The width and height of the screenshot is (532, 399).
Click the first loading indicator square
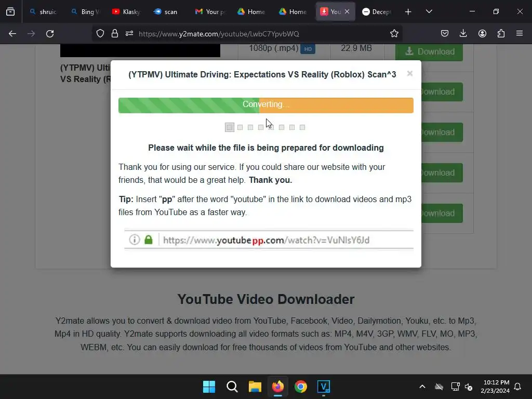[230, 127]
